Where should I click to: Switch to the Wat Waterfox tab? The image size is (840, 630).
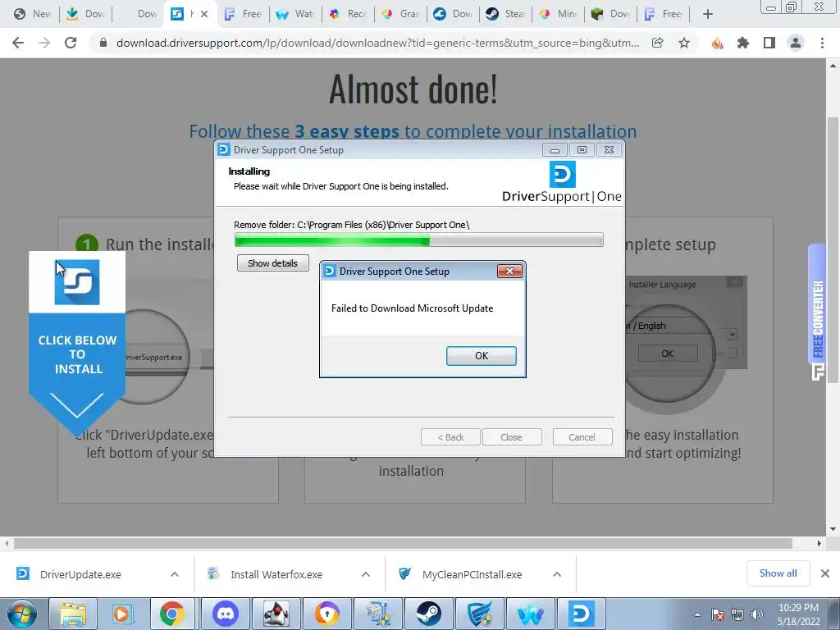tap(294, 14)
